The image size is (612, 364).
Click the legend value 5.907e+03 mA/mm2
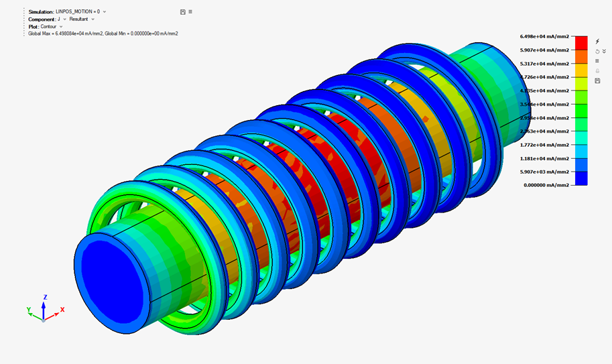(x=544, y=172)
